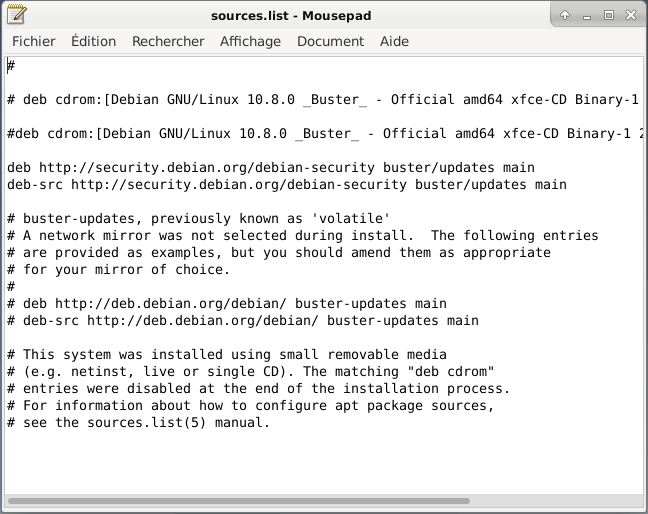This screenshot has width=648, height=514.
Task: Minimize the Mousepad window
Action: [587, 16]
